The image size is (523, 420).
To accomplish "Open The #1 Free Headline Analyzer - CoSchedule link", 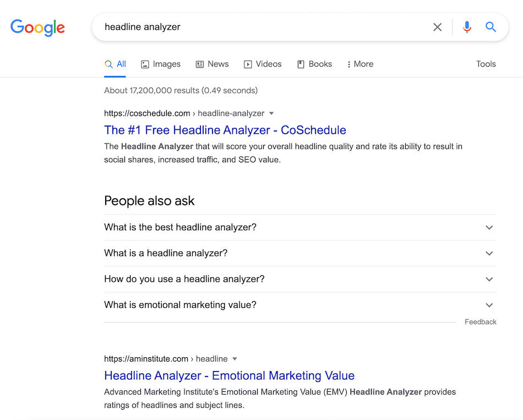I will (x=225, y=130).
